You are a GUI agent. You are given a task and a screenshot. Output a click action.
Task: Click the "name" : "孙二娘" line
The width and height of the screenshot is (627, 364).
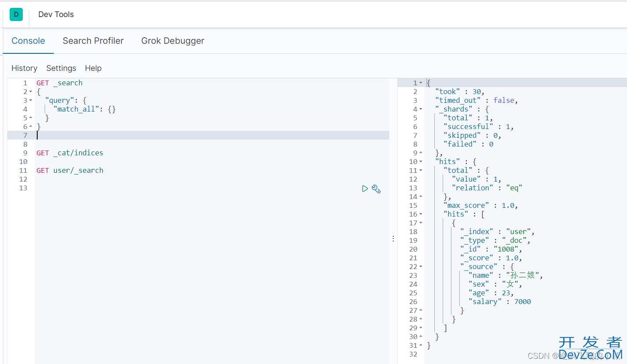pyautogui.click(x=506, y=275)
